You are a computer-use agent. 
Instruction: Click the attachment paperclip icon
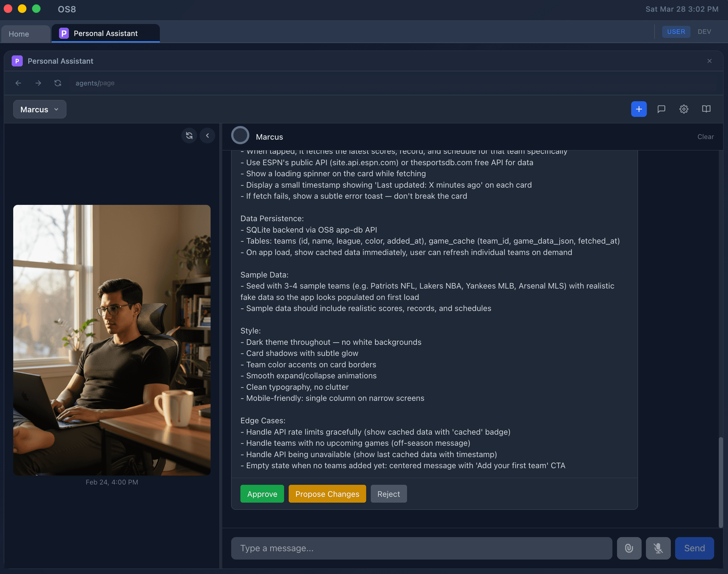pos(629,548)
